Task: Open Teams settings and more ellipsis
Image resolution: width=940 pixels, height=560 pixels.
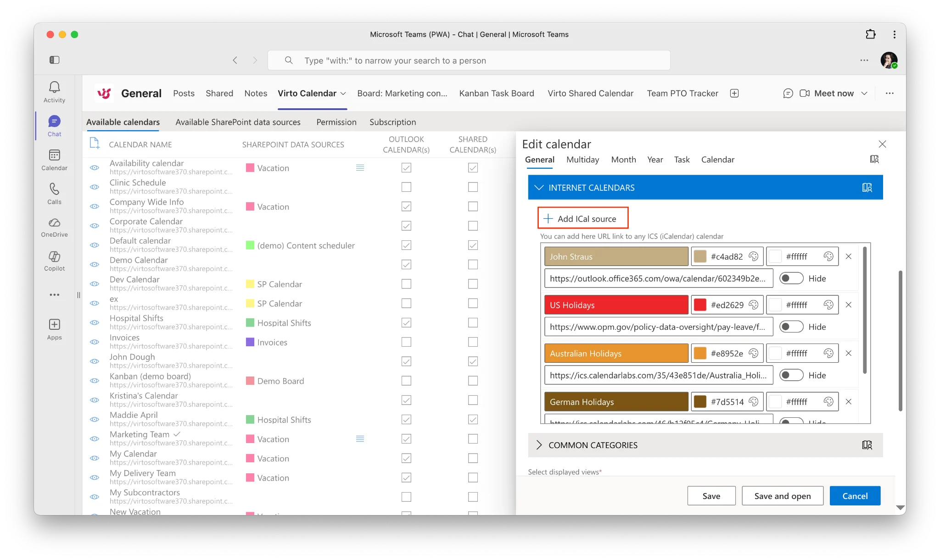Action: click(x=864, y=60)
